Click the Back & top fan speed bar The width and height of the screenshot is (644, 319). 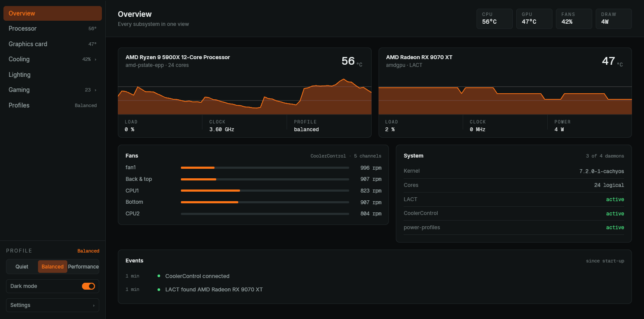click(x=265, y=179)
